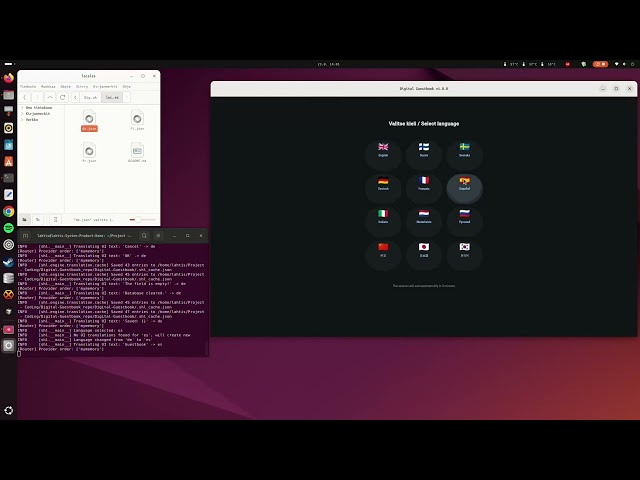Screen dimensions: 640x480
Task: Adjust the file manager icon zoom slider
Action: (x=142, y=220)
